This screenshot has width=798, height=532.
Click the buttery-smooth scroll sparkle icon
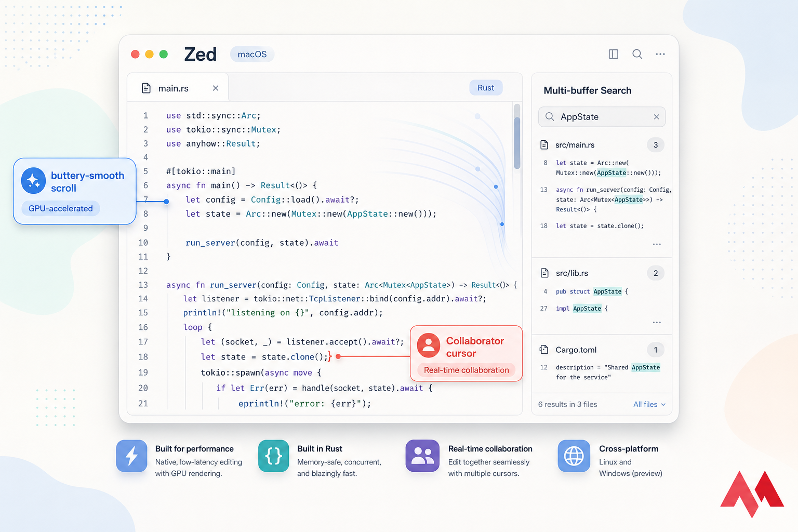point(33,181)
